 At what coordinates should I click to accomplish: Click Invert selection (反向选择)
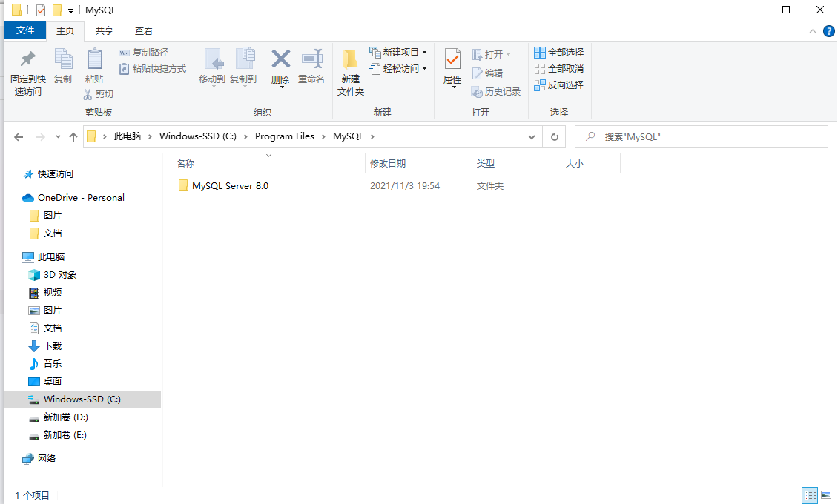tap(559, 85)
